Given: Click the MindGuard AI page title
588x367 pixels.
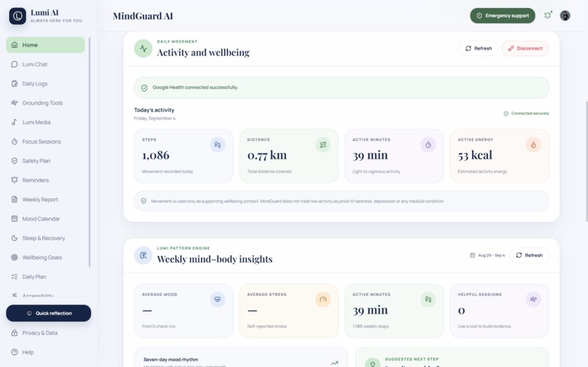Looking at the screenshot, I should 143,16.
